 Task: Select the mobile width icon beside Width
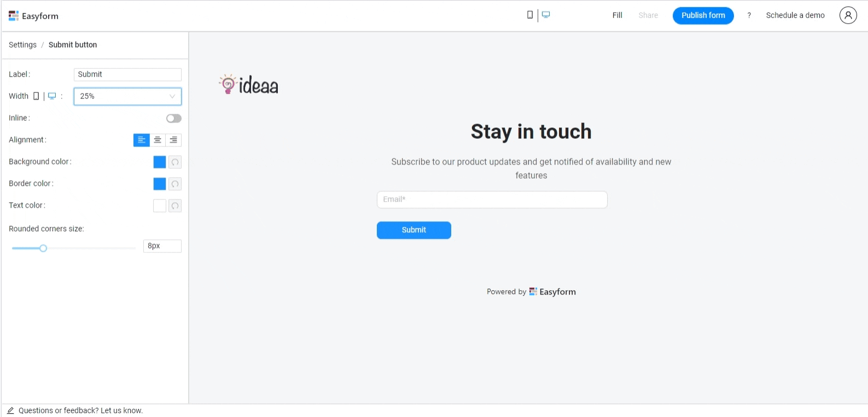[36, 96]
